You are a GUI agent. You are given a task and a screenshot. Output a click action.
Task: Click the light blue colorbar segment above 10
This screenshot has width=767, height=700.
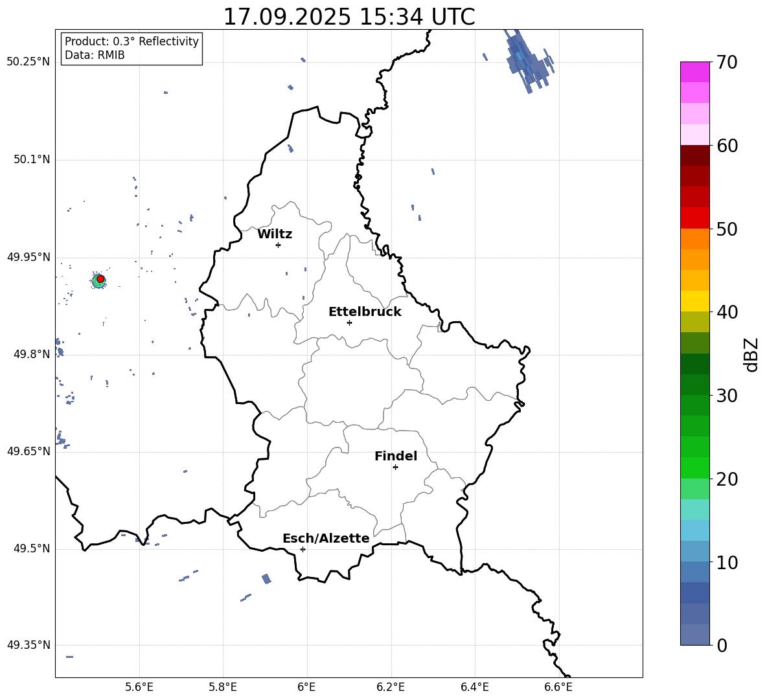click(694, 551)
